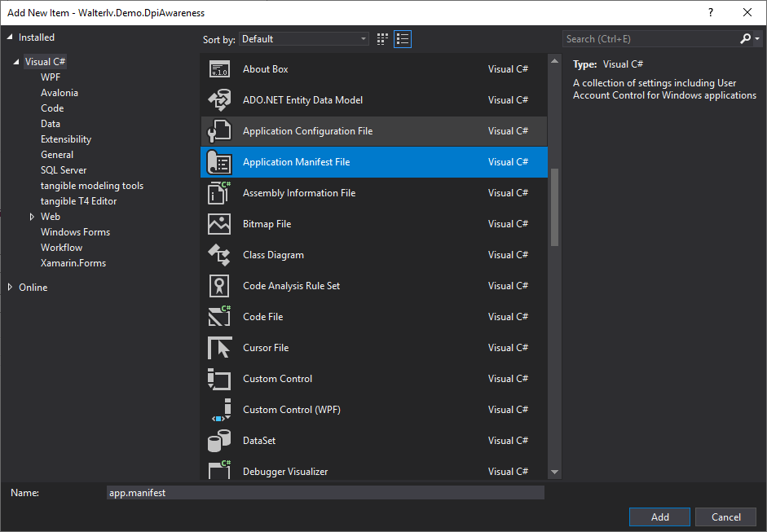
Task: Click the Cancel button
Action: tap(726, 517)
